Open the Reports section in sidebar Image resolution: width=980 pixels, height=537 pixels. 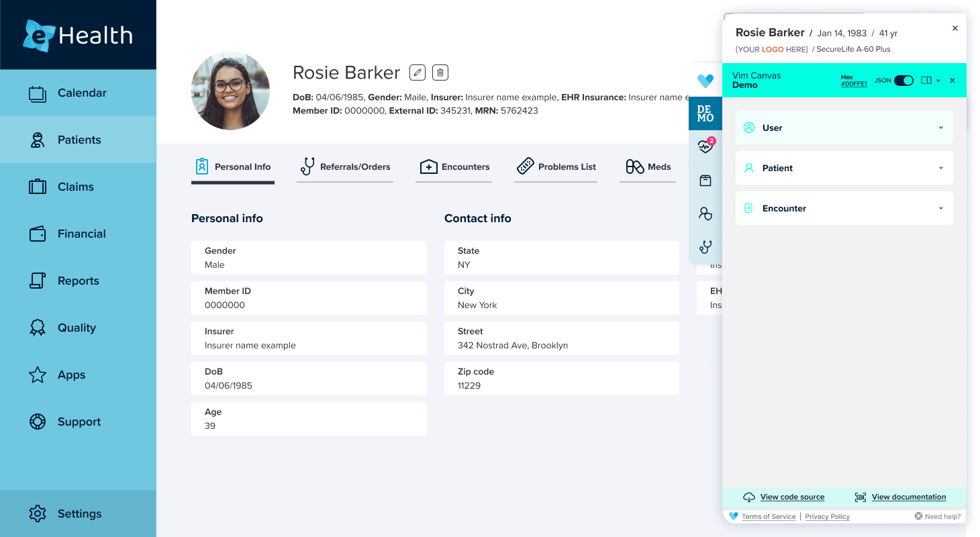pyautogui.click(x=78, y=281)
